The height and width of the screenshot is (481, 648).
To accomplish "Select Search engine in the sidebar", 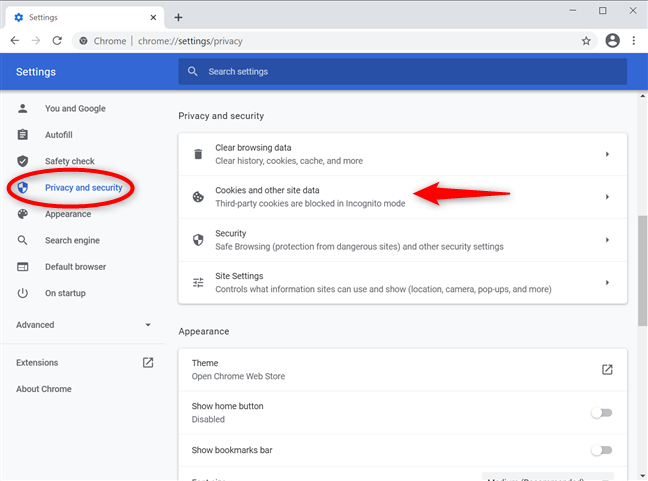I will 71,240.
